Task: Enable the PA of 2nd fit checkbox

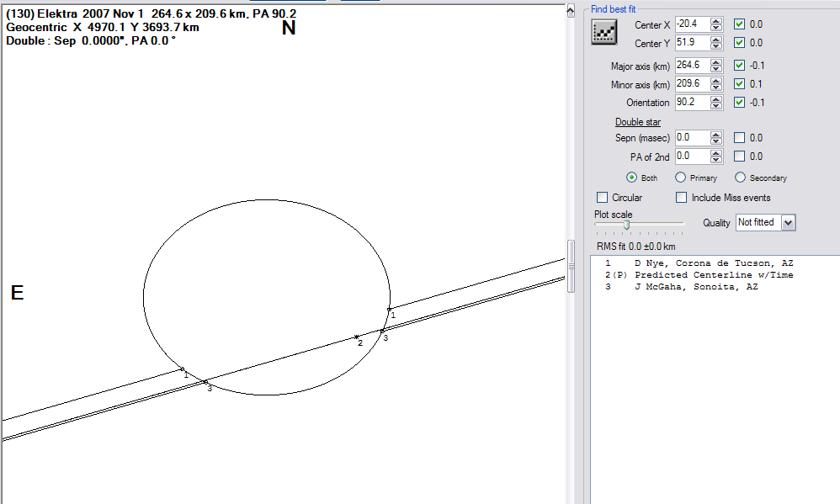Action: click(x=739, y=157)
